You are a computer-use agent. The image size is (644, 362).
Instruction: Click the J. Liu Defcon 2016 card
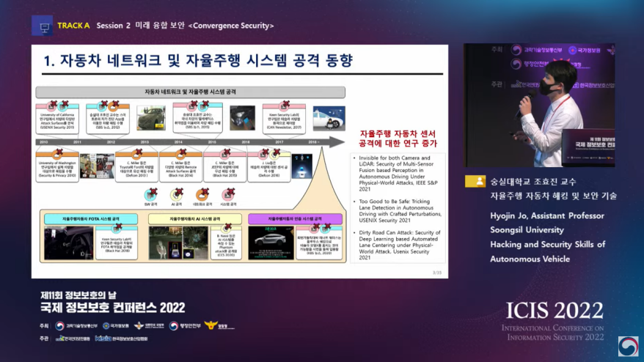pos(269,166)
